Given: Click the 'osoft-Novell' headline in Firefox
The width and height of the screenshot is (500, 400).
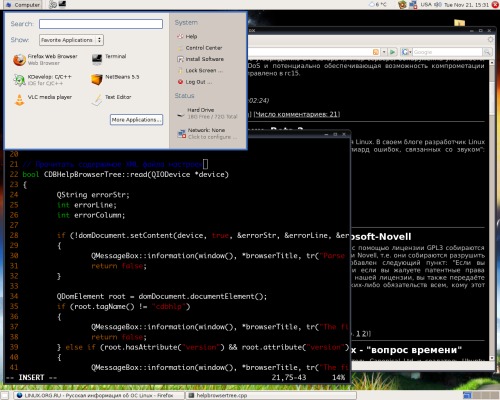Looking at the screenshot, I should [x=382, y=237].
